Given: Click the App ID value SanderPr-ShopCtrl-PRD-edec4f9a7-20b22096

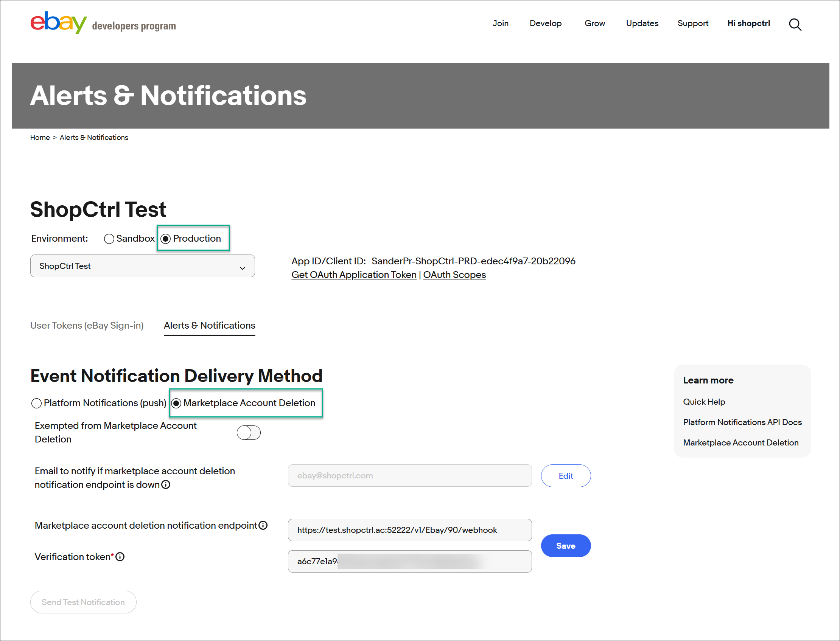Looking at the screenshot, I should click(x=473, y=261).
